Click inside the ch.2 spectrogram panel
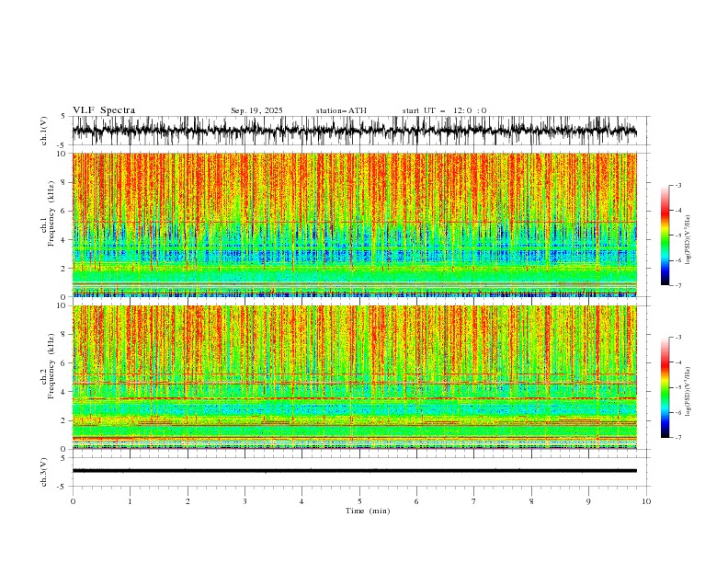Screen dimensions: 728x563 (355, 377)
